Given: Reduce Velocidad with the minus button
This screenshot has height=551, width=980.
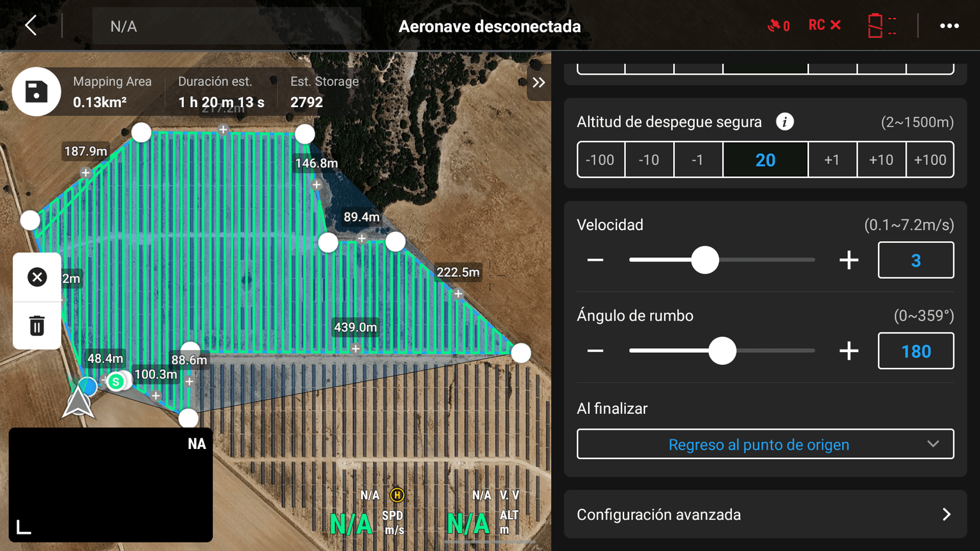Looking at the screenshot, I should 595,260.
